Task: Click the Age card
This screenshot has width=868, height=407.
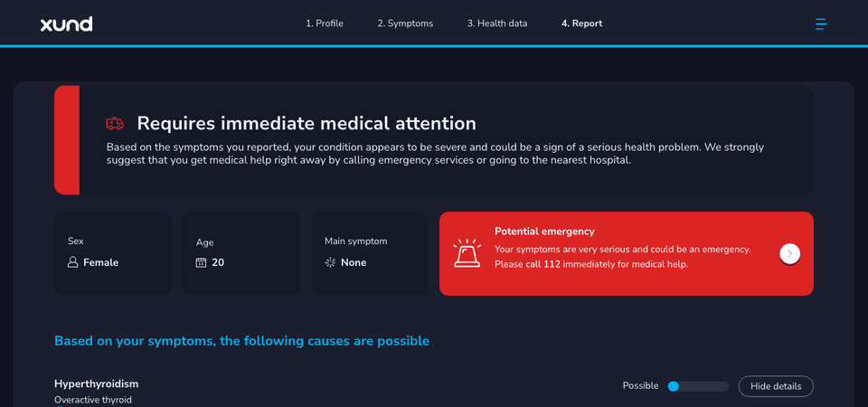Action: (x=241, y=253)
